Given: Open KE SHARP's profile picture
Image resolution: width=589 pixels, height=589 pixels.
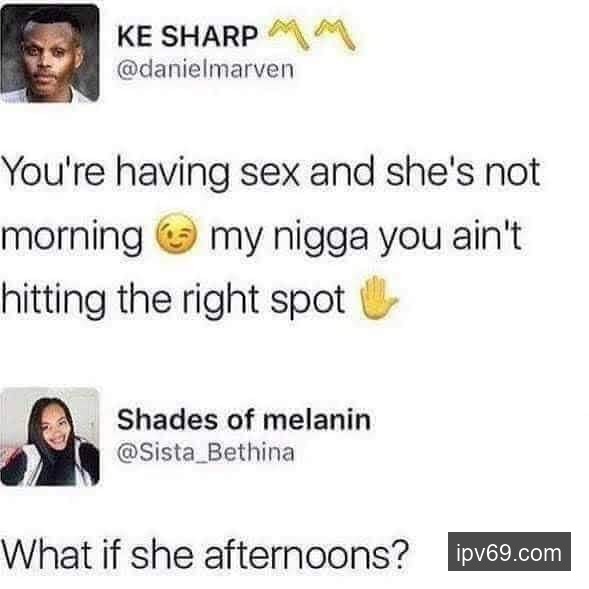Looking at the screenshot, I should coord(50,53).
